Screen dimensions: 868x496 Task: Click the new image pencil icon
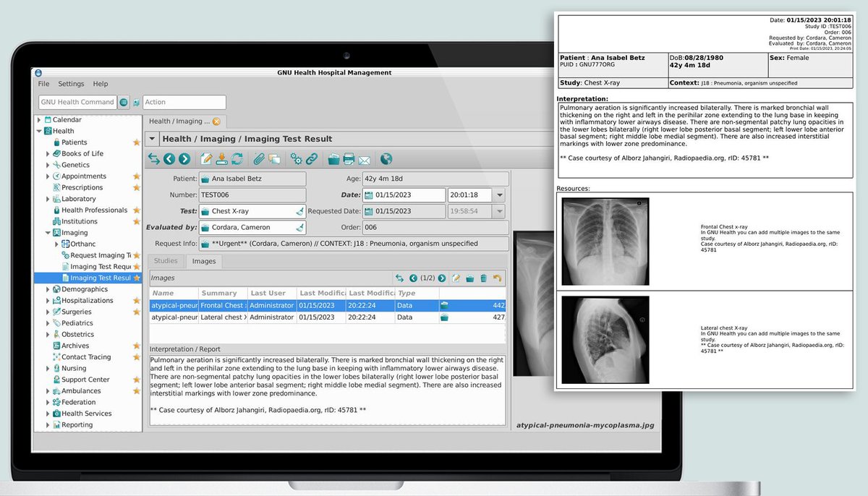point(456,278)
